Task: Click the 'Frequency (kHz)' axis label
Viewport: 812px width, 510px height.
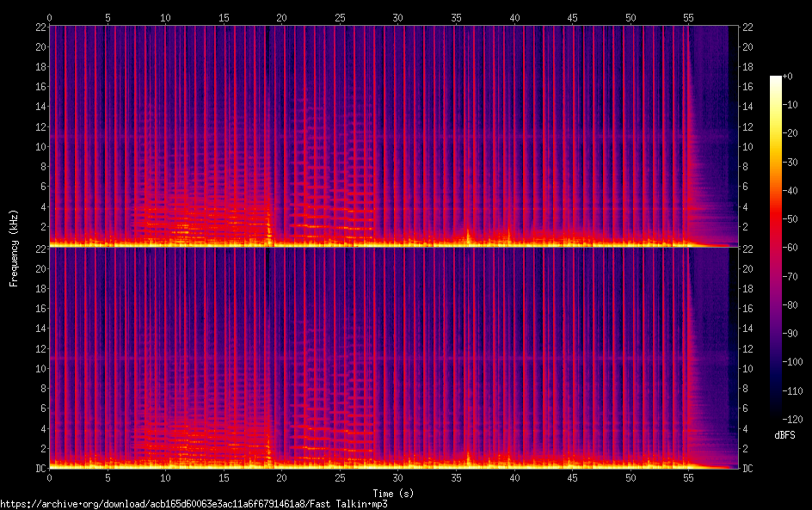Action: (x=14, y=248)
